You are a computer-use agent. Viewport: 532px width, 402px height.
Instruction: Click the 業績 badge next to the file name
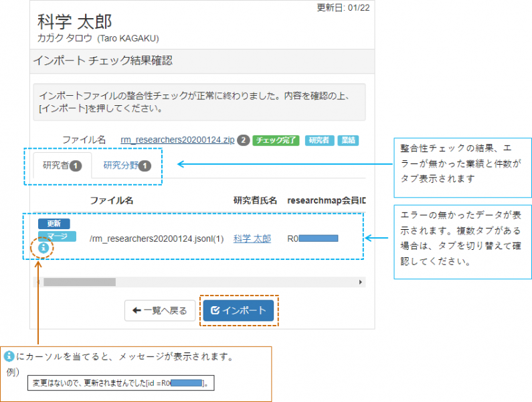pos(347,140)
